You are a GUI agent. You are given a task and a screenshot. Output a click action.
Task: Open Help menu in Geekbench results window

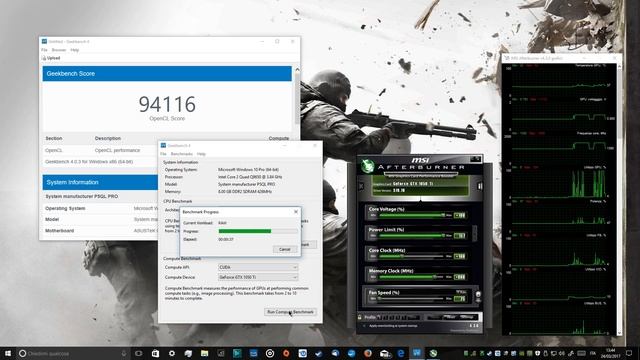coord(75,50)
